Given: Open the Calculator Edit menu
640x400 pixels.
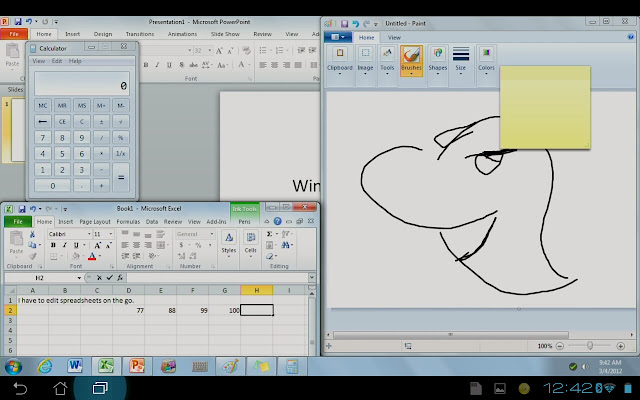Looking at the screenshot, I should pyautogui.click(x=57, y=61).
